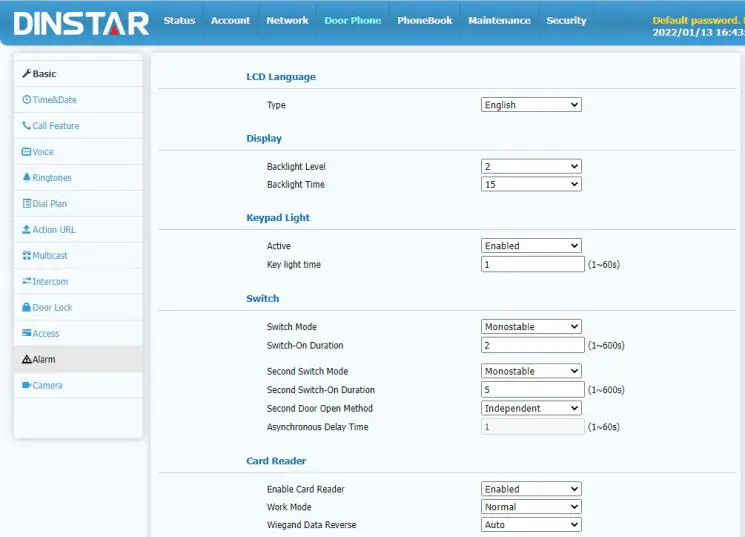Click the phone icon for Call Feature
The height and width of the screenshot is (537, 745).
[26, 126]
